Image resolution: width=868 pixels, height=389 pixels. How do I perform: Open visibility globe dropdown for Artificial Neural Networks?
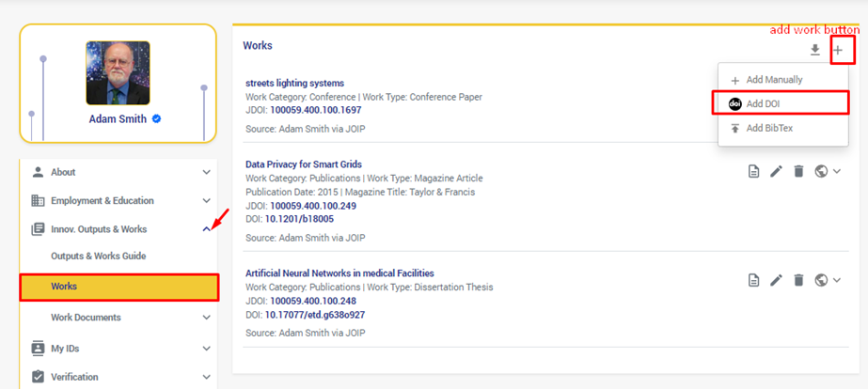(x=827, y=280)
